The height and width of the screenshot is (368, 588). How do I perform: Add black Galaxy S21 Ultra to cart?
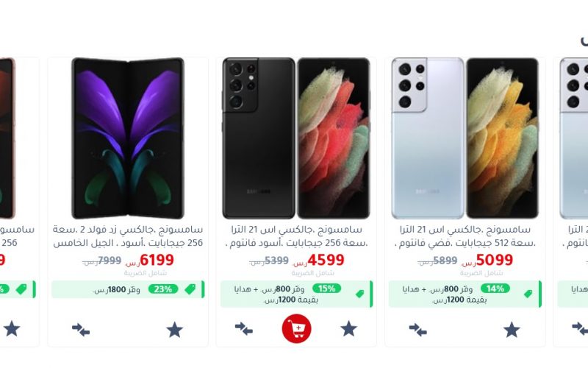pyautogui.click(x=297, y=328)
